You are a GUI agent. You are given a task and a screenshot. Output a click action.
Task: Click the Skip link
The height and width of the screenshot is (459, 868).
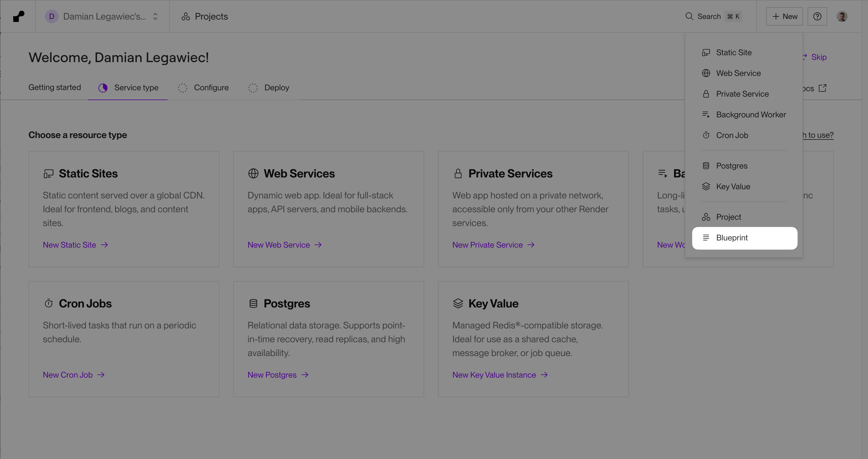[819, 57]
